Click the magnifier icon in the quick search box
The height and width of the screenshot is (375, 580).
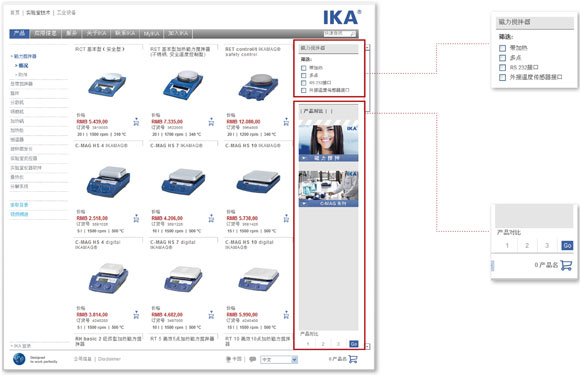353,34
